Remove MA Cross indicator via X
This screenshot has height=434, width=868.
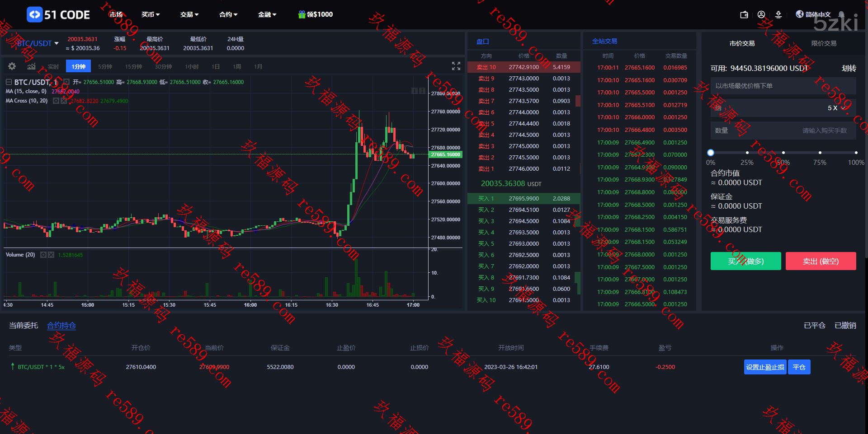(64, 101)
